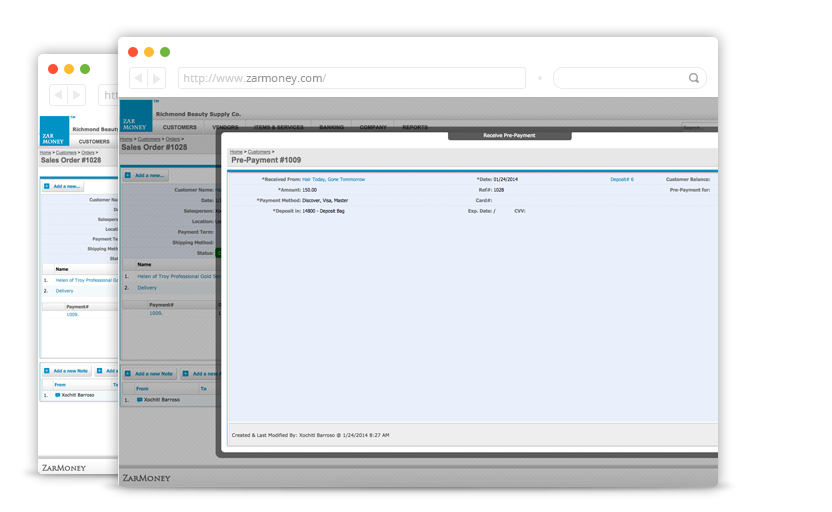The image size is (832, 512).
Task: Click the Ref# value 1028
Action: 499,190
